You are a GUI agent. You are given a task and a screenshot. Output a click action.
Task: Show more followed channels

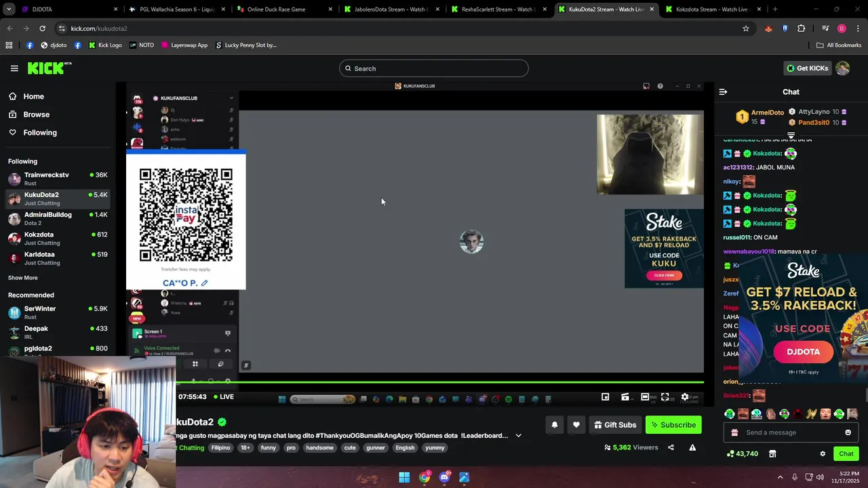[23, 278]
